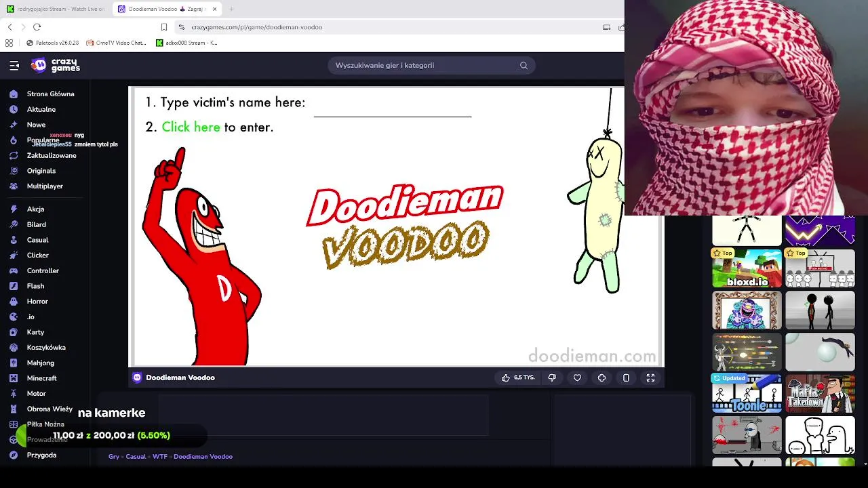Click the address bar URL

point(256,27)
